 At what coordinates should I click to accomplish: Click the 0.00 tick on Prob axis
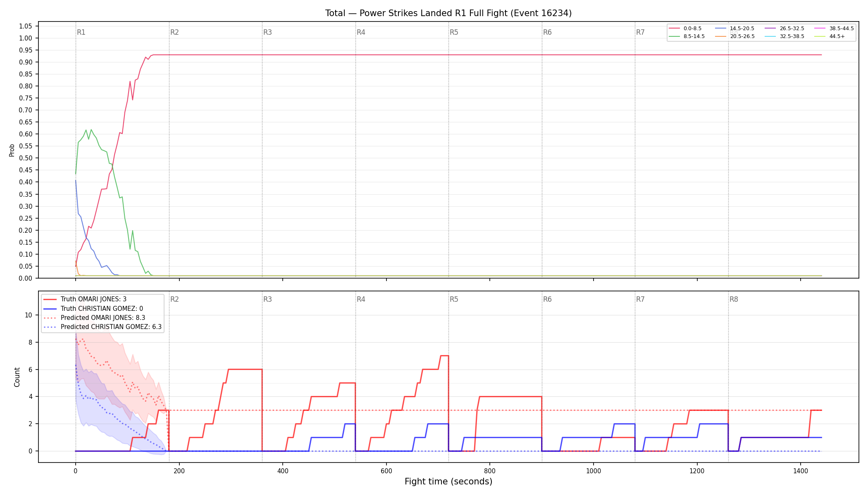click(x=25, y=278)
